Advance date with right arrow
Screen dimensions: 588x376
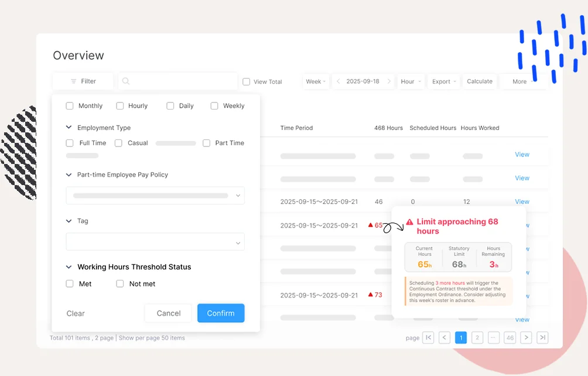389,81
